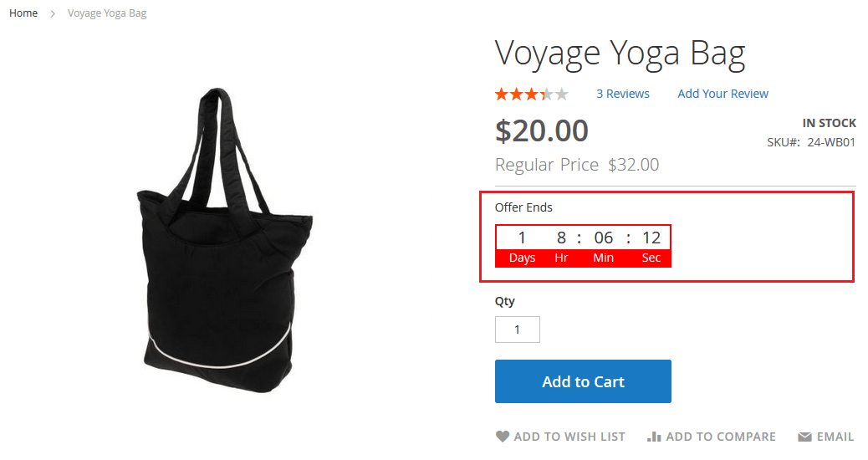This screenshot has height=460, width=868.
Task: Click the envelope email icon
Action: (x=805, y=437)
